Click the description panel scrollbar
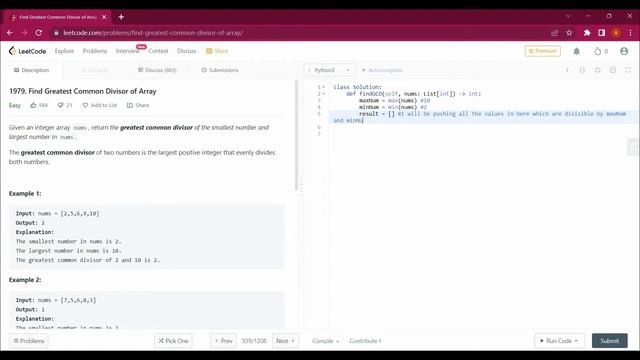 297,135
